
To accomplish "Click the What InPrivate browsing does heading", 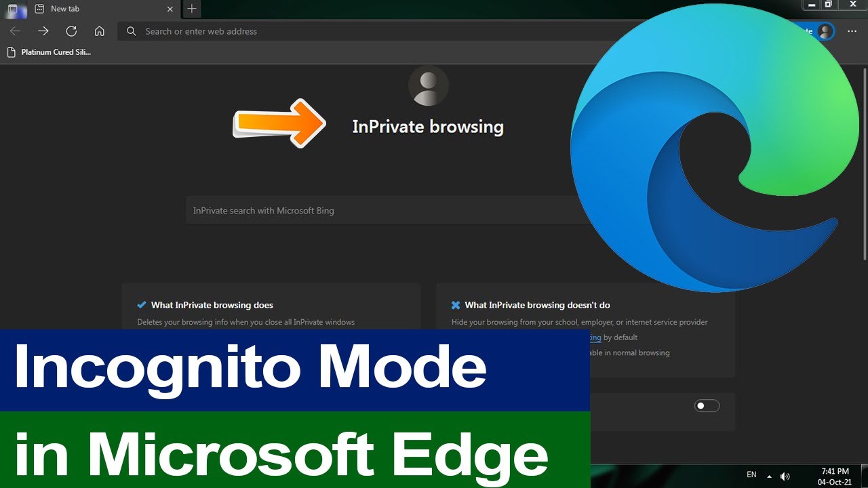I will click(x=212, y=305).
